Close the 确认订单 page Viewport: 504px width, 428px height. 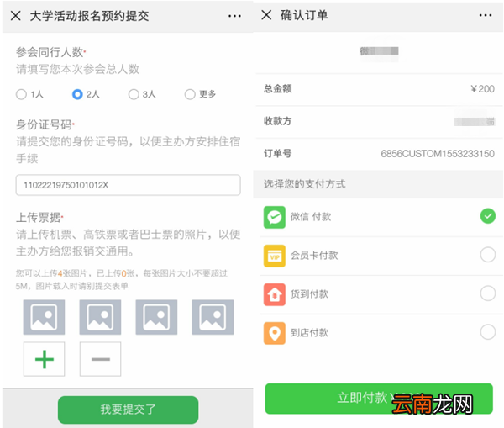click(266, 15)
